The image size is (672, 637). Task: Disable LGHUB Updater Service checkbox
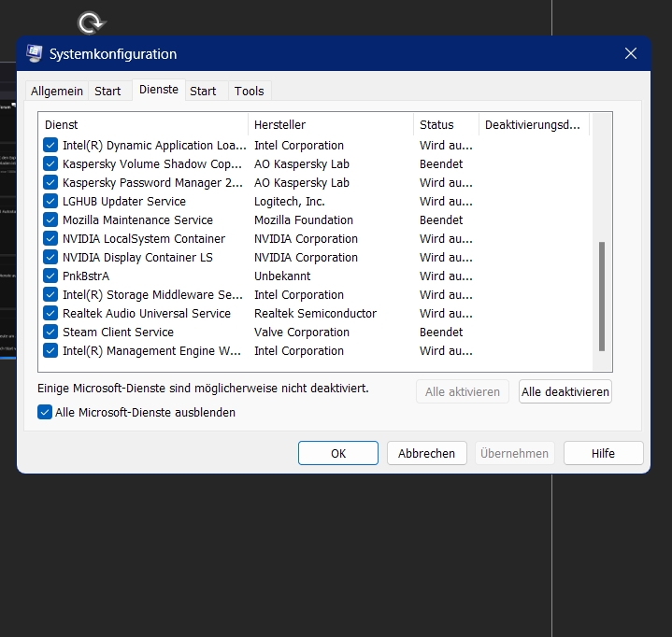[50, 202]
